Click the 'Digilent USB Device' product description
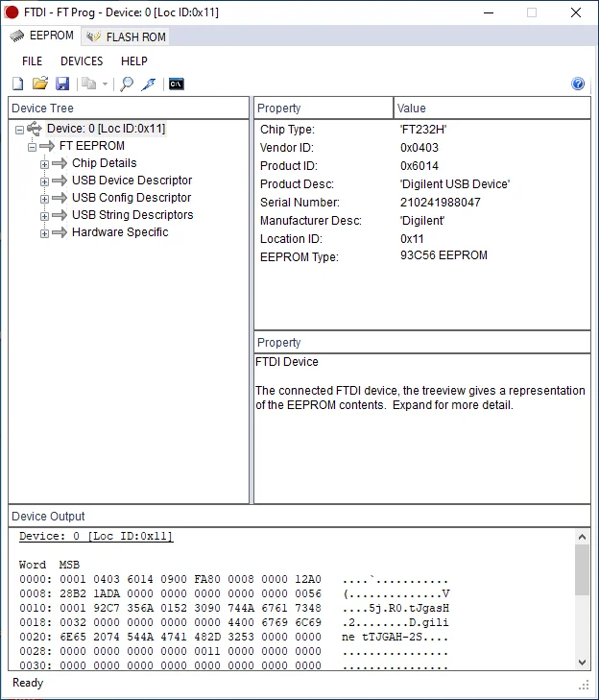The height and width of the screenshot is (700, 599). (455, 184)
